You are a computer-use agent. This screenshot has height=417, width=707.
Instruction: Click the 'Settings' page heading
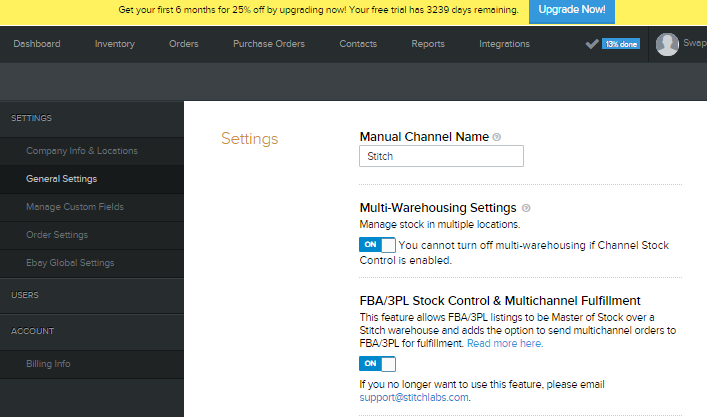(x=249, y=139)
